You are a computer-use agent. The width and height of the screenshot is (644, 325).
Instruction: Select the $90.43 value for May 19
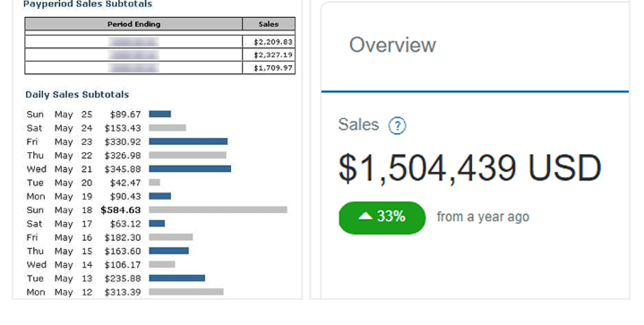pyautogui.click(x=125, y=197)
